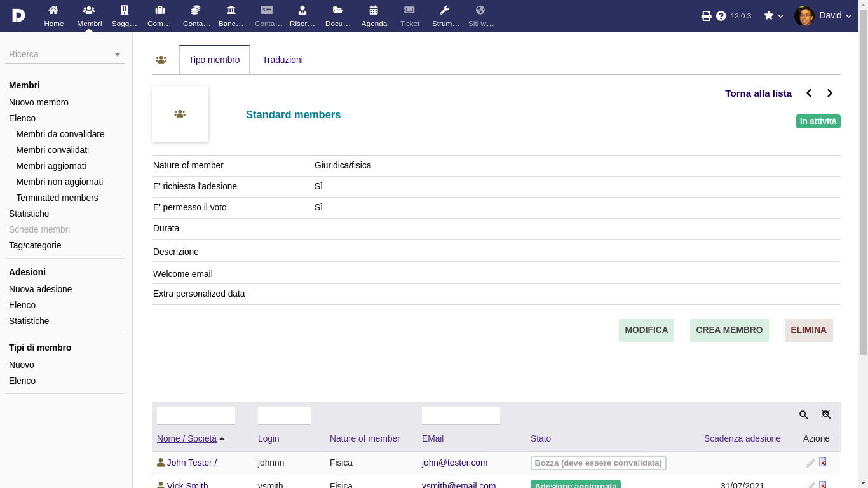Image resolution: width=868 pixels, height=488 pixels.
Task: Click the CREA MEMBRO button
Action: (x=729, y=330)
